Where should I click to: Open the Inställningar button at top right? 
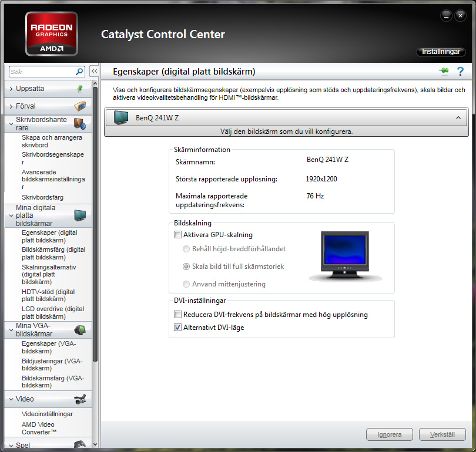[441, 52]
